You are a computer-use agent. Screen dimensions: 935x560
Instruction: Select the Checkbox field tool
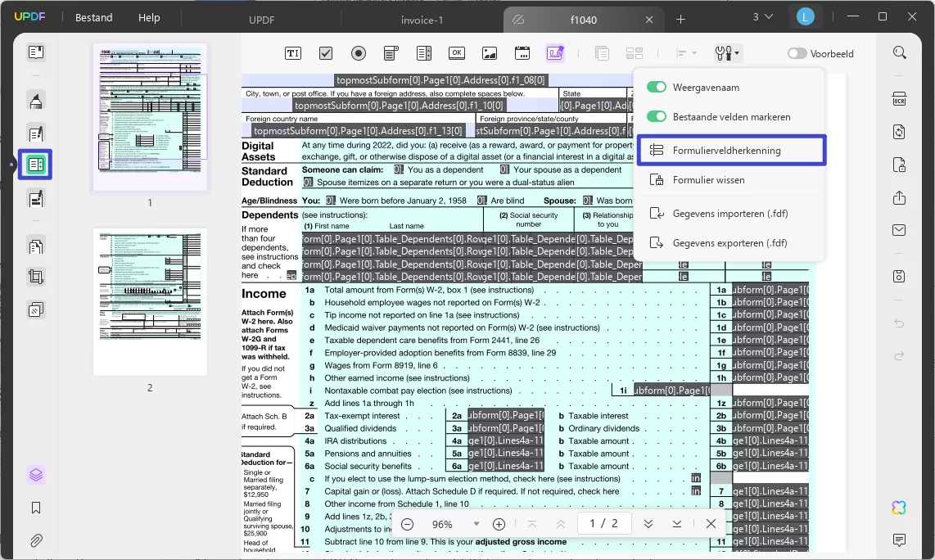point(326,53)
